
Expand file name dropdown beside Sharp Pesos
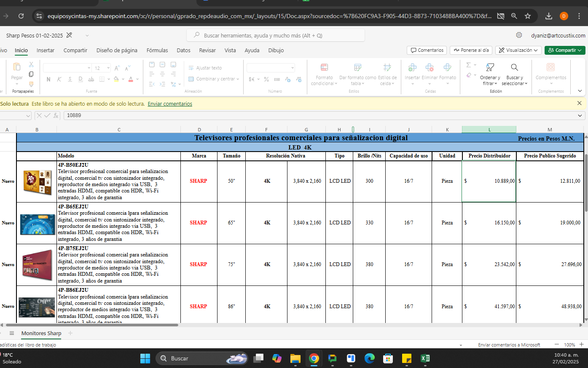tap(87, 35)
